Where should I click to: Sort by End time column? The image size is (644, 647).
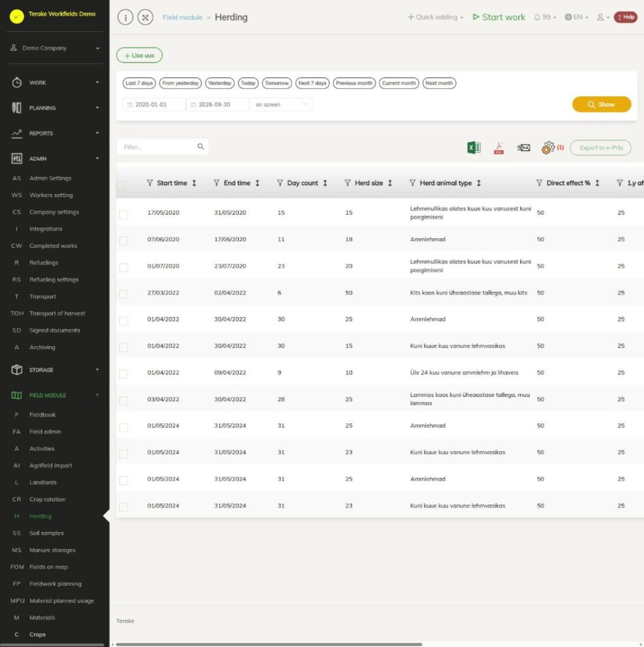[257, 183]
